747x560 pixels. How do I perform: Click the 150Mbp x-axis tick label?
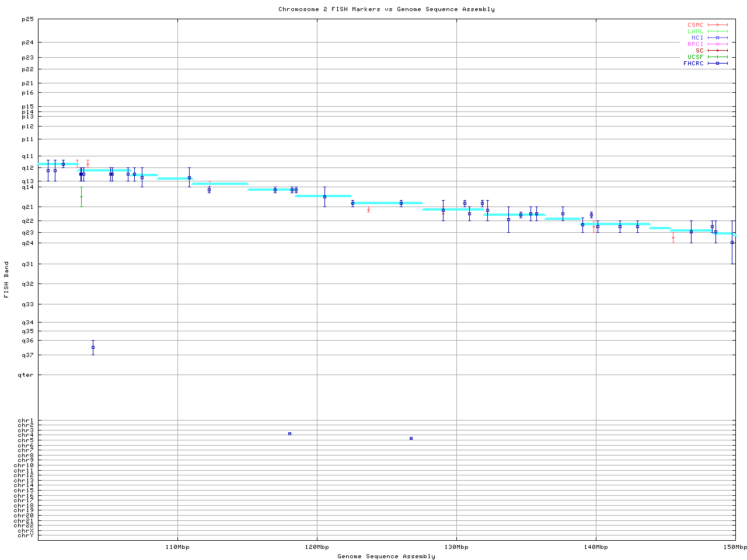click(735, 547)
